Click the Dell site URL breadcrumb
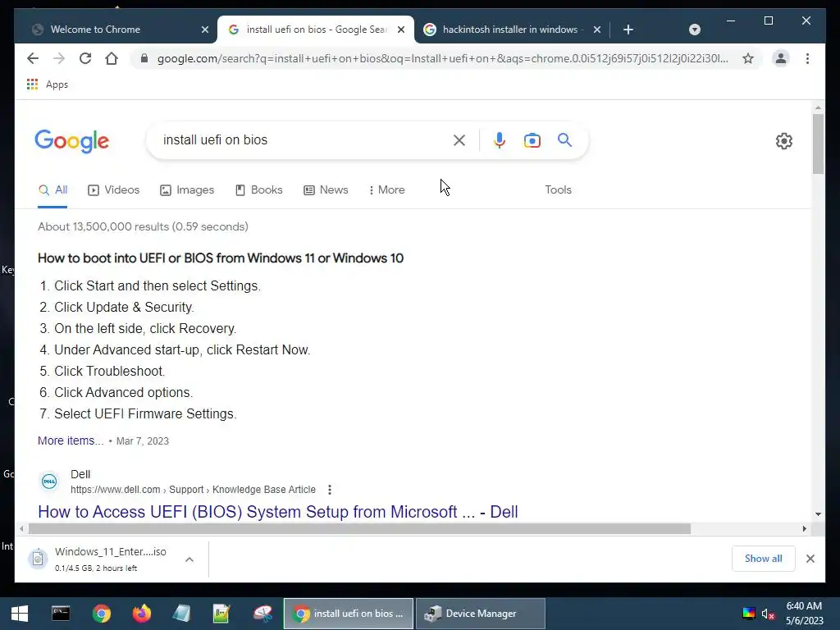The width and height of the screenshot is (840, 630). pos(193,490)
